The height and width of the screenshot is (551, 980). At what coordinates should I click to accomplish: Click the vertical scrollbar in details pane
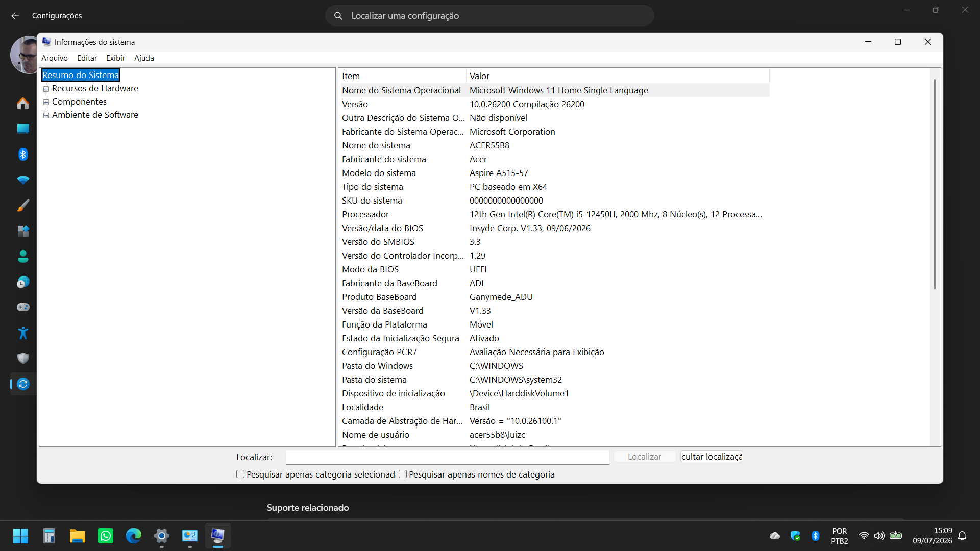[935, 184]
